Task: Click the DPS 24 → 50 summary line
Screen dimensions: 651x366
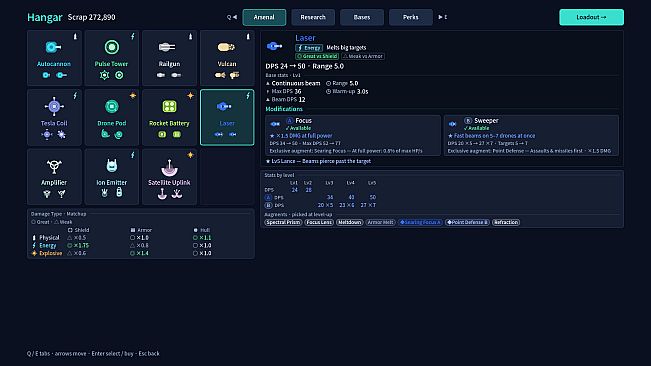Action: [304, 66]
